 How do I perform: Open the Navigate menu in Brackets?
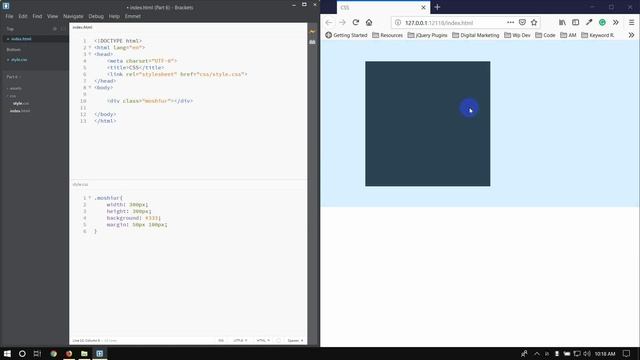coord(73,16)
